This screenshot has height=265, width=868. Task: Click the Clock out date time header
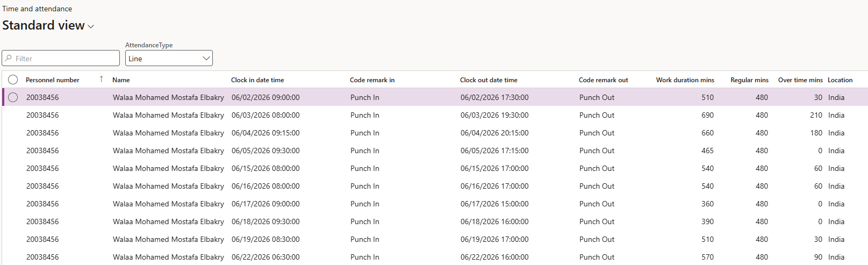489,80
